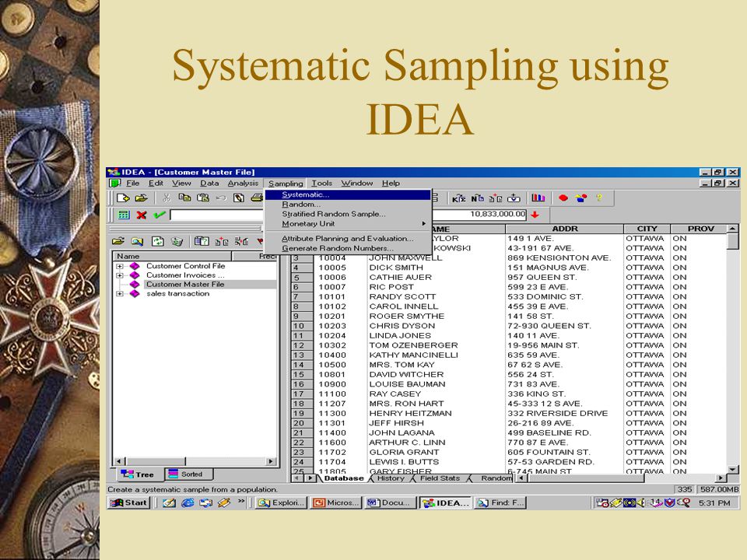Expand the Customer Invoices tree node
Viewport: 747px width, 560px height.
[x=120, y=275]
